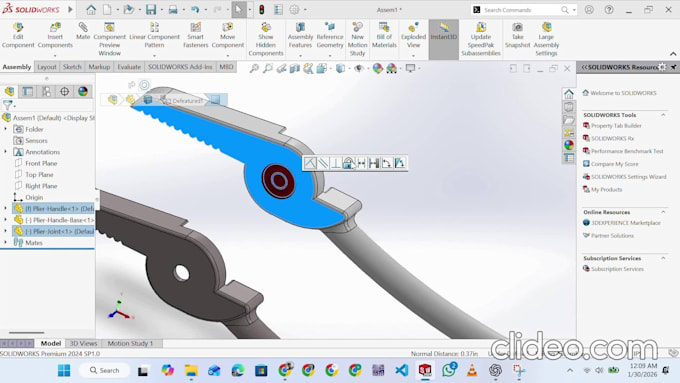The width and height of the screenshot is (680, 383).
Task: Open Property Tab Builder link
Action: tap(616, 126)
